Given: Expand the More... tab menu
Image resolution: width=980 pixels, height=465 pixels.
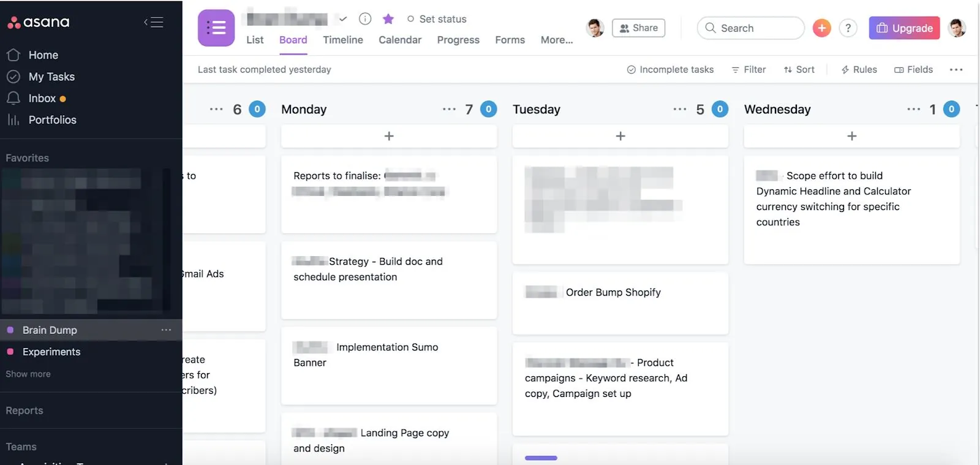Looking at the screenshot, I should [557, 40].
